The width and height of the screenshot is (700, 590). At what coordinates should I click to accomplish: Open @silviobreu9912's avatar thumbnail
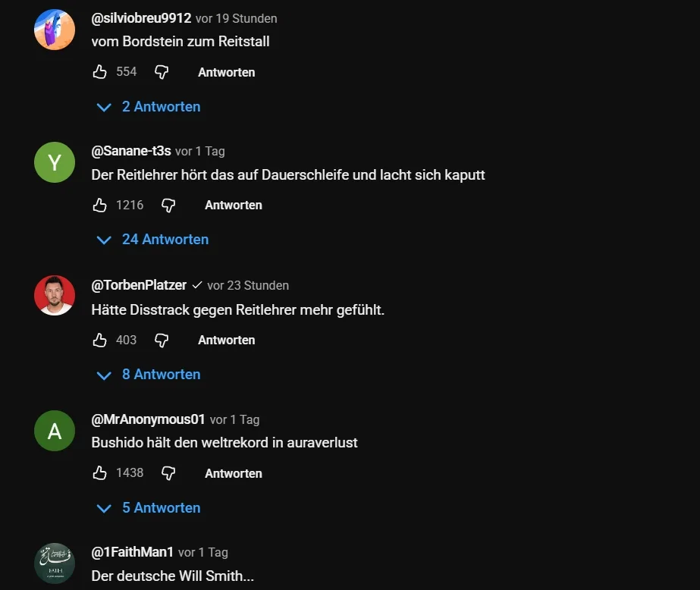pyautogui.click(x=55, y=30)
